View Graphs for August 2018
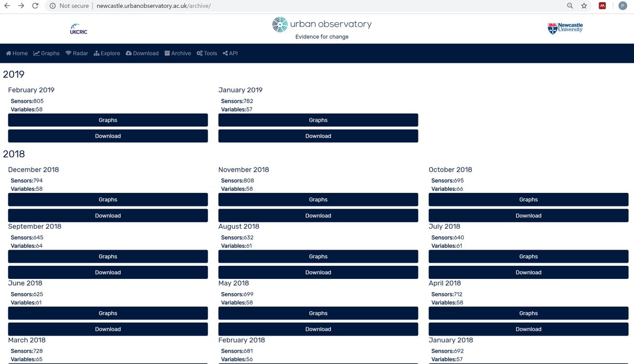Image resolution: width=634 pixels, height=364 pixels. coord(318,256)
